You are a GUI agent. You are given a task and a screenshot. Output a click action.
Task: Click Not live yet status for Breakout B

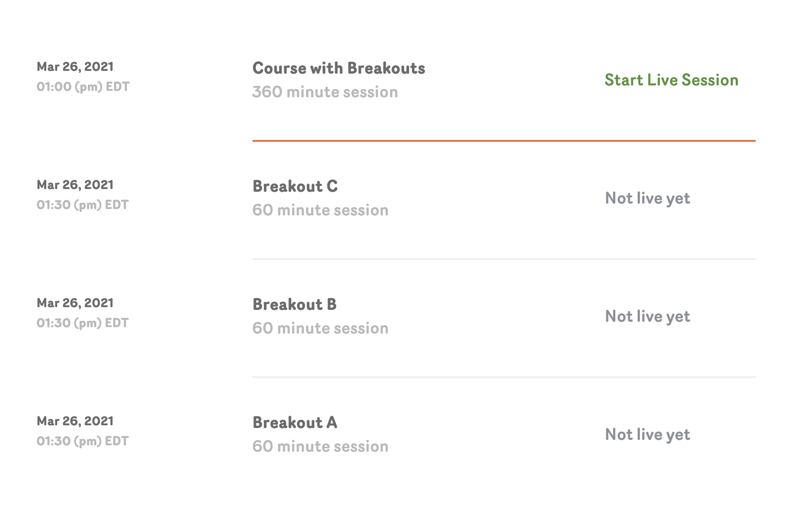coord(647,316)
